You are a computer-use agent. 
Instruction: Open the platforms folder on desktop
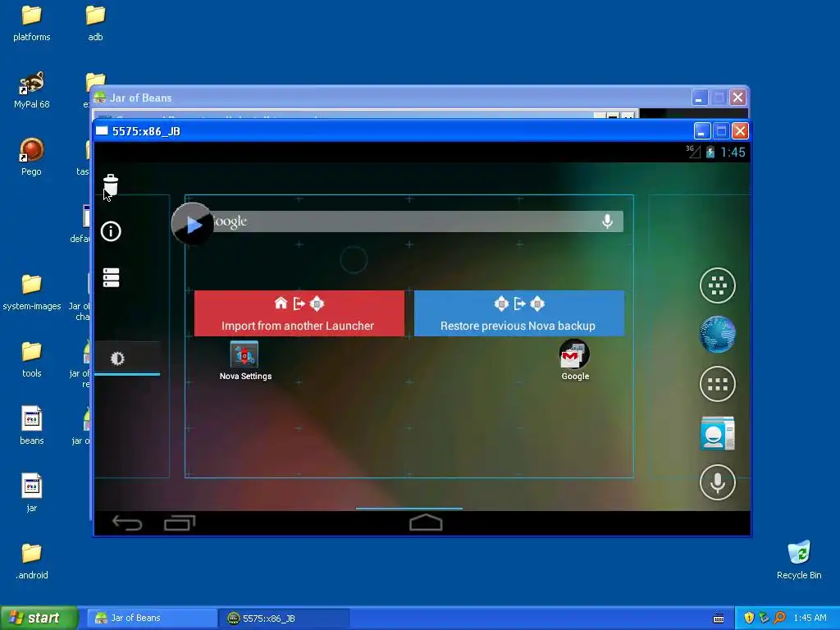coord(32,24)
